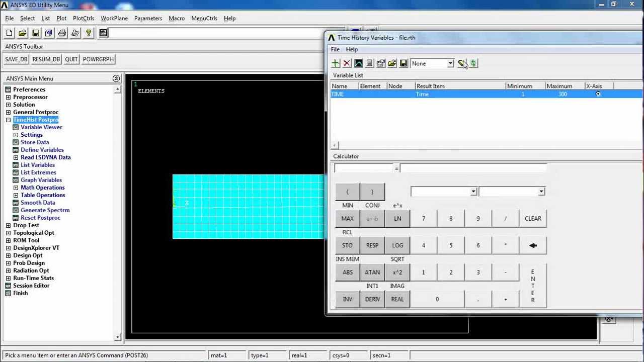Click the calculator expression input field
The height and width of the screenshot is (362, 644).
[x=473, y=168]
